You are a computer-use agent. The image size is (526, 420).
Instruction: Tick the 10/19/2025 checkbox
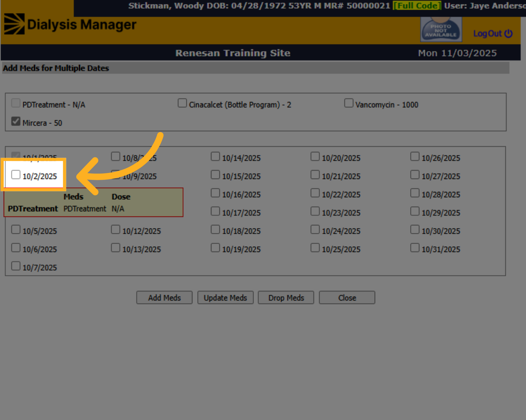pyautogui.click(x=215, y=248)
